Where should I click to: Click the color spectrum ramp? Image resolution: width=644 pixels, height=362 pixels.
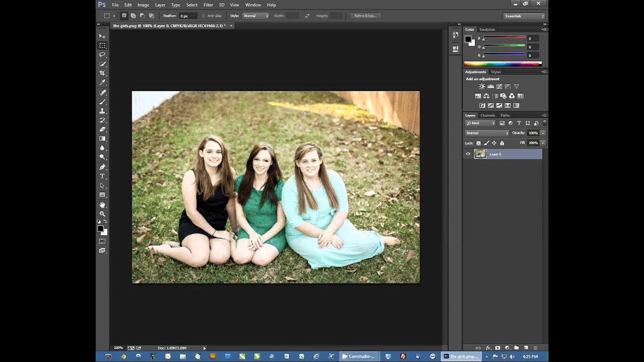point(502,64)
